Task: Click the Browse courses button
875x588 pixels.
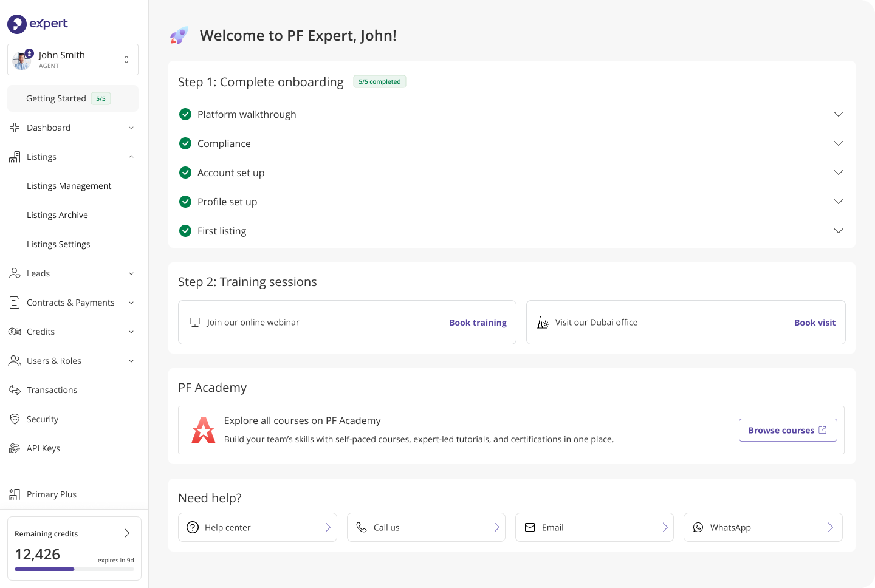Action: click(x=787, y=430)
